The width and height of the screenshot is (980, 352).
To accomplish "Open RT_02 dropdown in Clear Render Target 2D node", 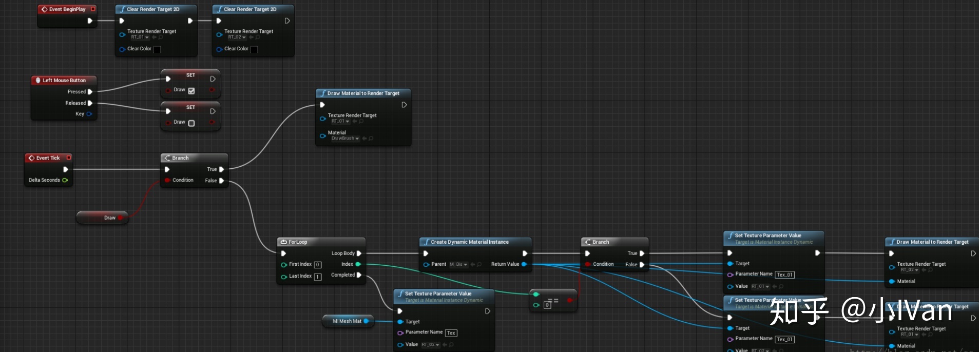I will coord(237,37).
